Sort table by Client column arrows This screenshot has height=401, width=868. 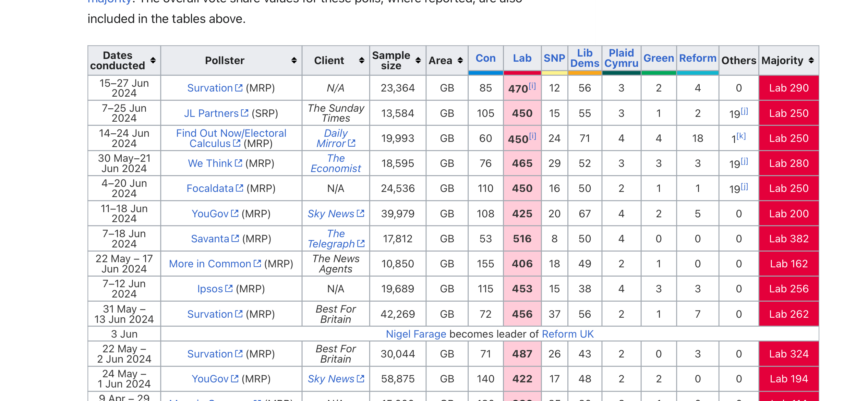pos(361,60)
